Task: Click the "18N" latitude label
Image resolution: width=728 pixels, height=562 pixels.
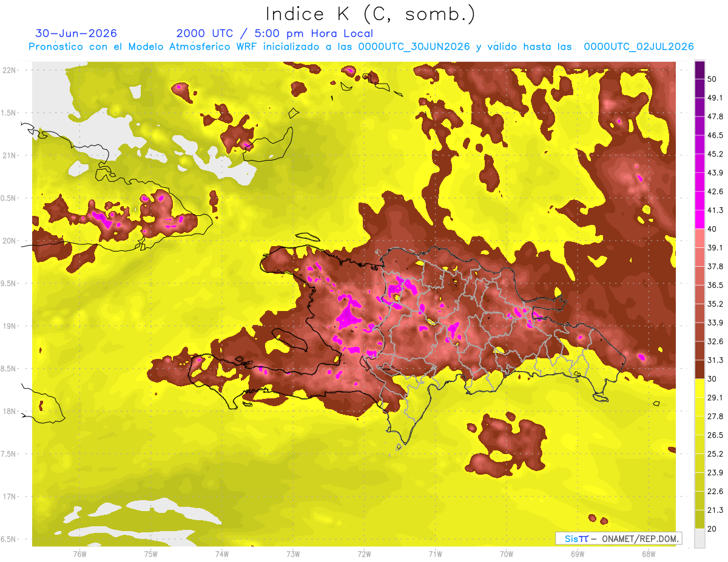Action: [x=10, y=411]
